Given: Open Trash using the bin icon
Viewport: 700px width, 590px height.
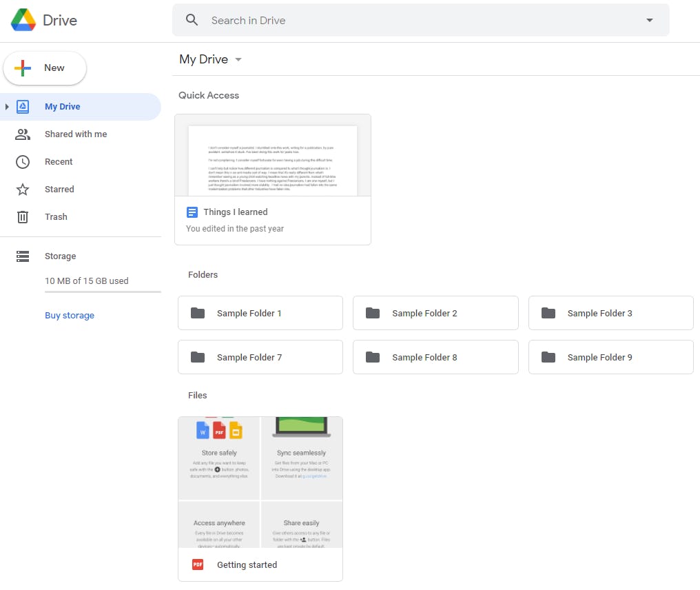Looking at the screenshot, I should [x=23, y=216].
